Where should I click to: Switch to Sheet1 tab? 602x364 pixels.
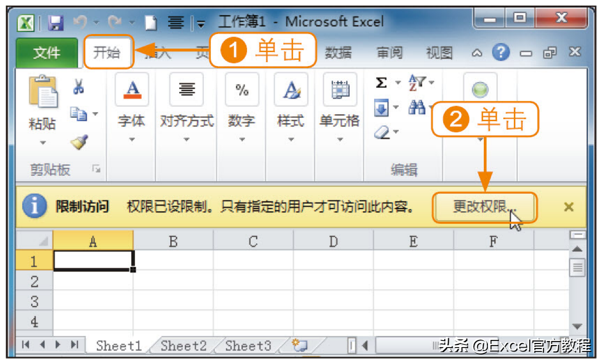coord(119,345)
